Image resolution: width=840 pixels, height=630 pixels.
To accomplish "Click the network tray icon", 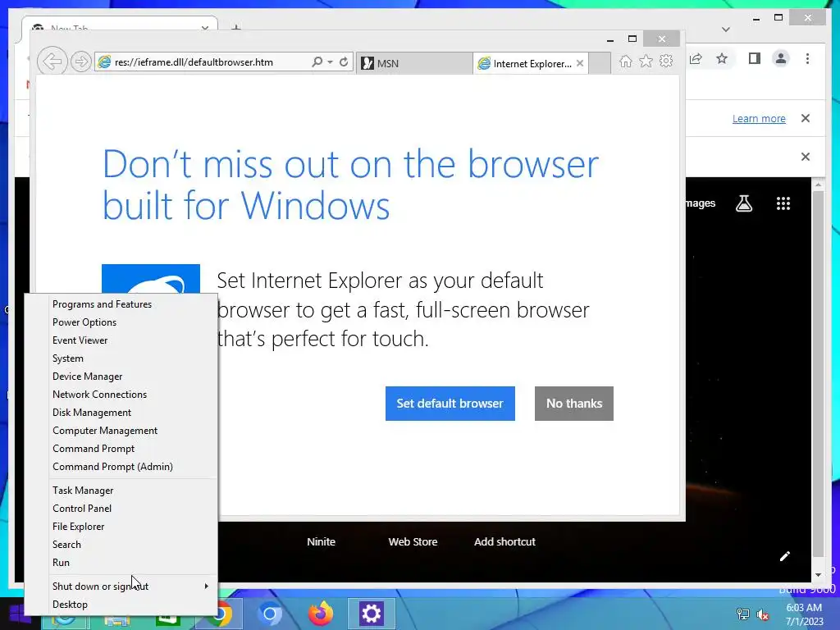I will 743,614.
